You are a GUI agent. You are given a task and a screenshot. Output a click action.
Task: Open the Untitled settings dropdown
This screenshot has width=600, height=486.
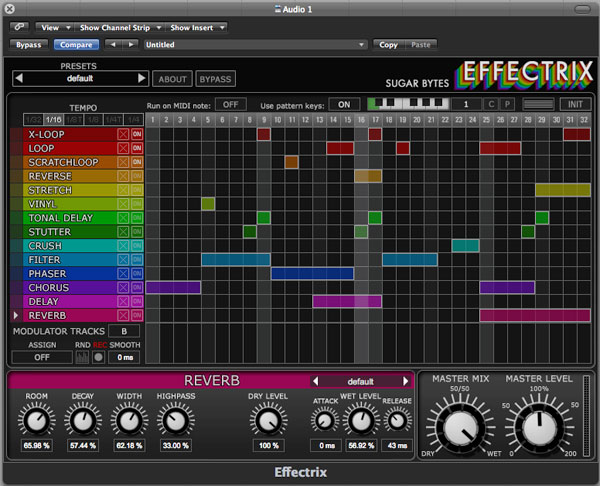(x=255, y=44)
